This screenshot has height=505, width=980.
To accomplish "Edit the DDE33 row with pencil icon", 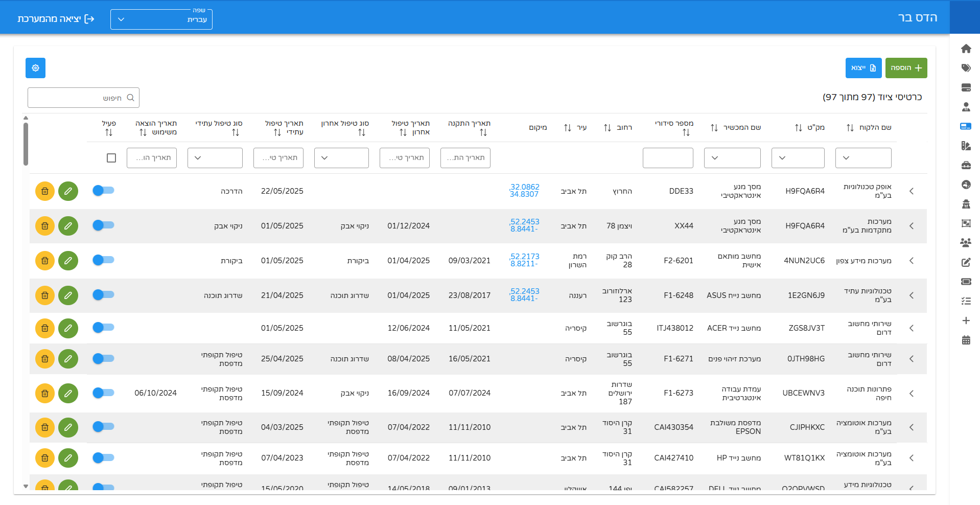I will point(68,191).
